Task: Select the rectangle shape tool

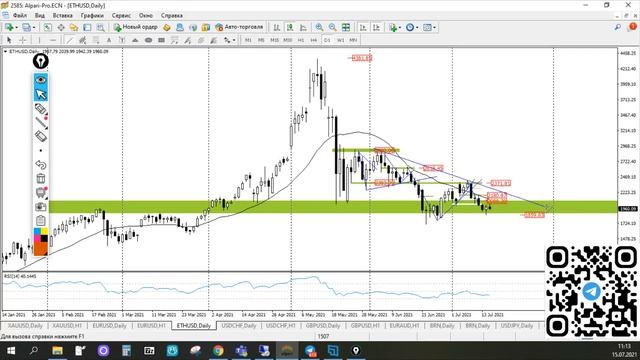Action: pos(161,40)
